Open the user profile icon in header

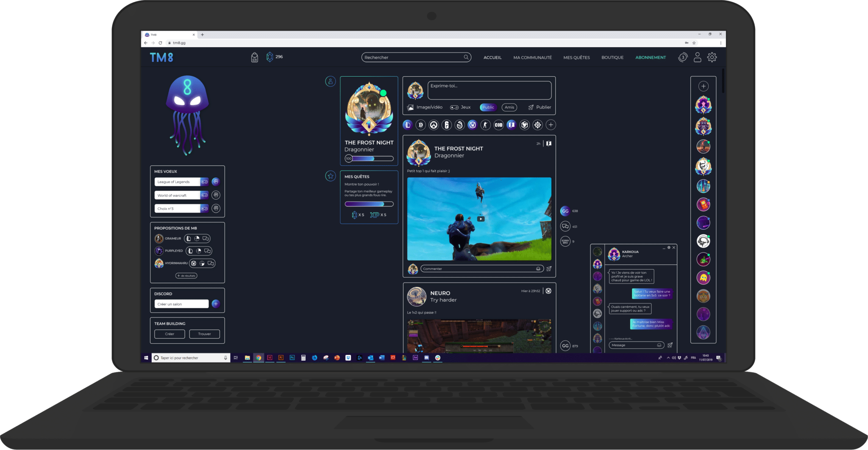click(698, 57)
